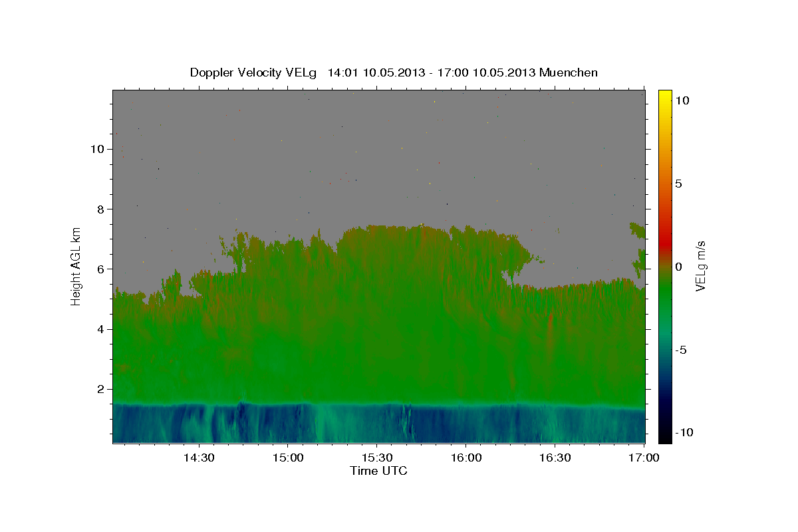The height and width of the screenshot is (532, 798).
Task: Click the 14:30 time tick label
Action: click(198, 458)
